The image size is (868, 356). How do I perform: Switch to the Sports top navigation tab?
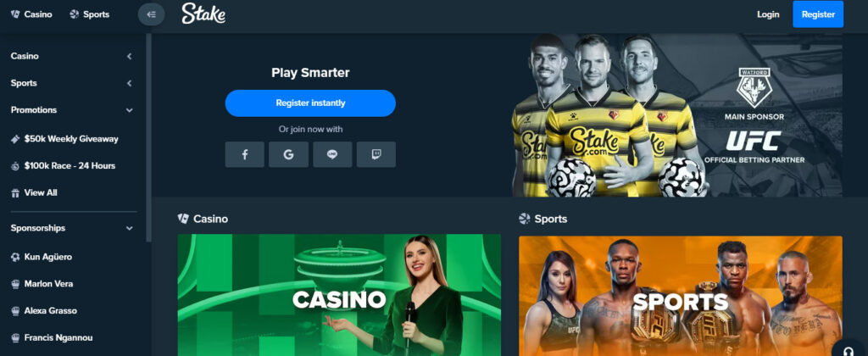click(90, 14)
